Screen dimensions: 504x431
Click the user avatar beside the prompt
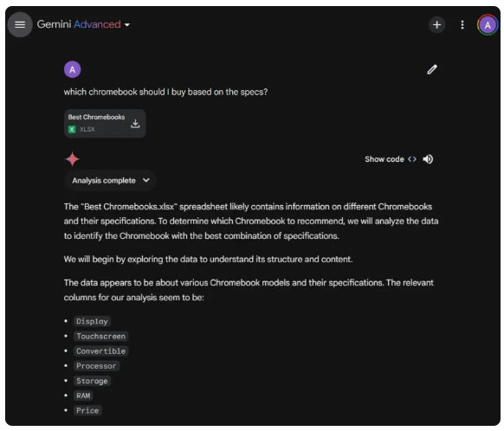coord(73,69)
